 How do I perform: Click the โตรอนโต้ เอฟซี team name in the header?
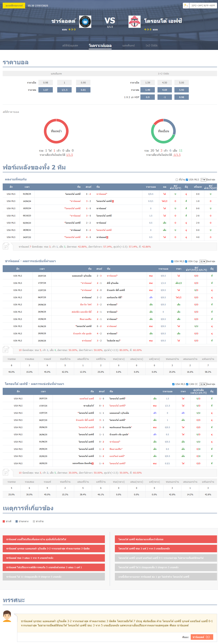click(163, 21)
